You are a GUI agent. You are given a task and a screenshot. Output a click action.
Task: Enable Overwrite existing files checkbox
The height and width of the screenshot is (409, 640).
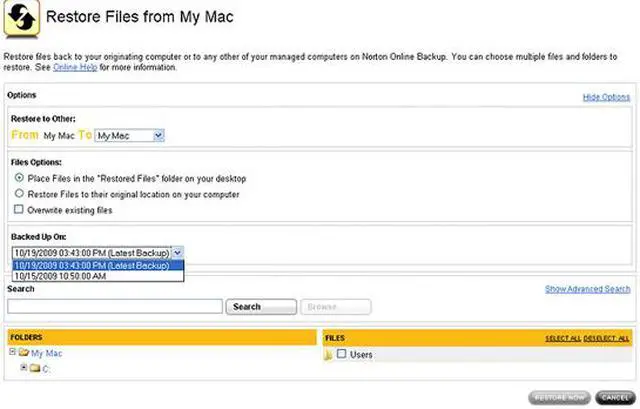click(18, 209)
